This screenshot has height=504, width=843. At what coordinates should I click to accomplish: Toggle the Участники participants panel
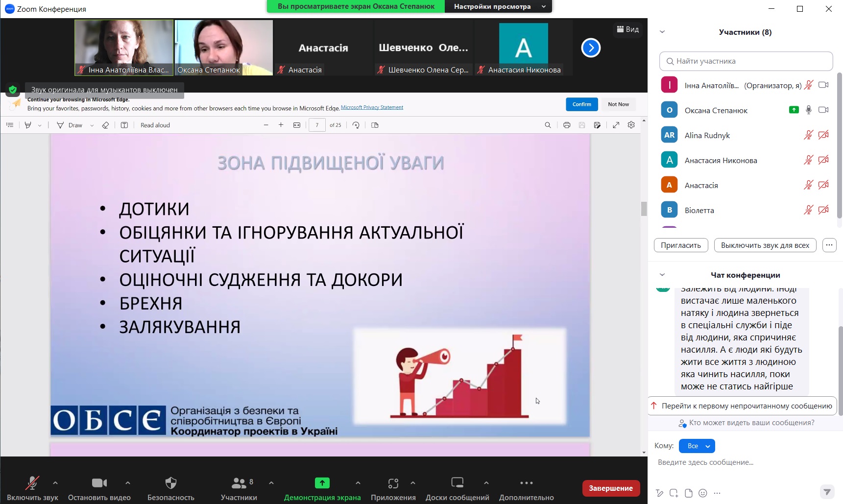coord(239,488)
